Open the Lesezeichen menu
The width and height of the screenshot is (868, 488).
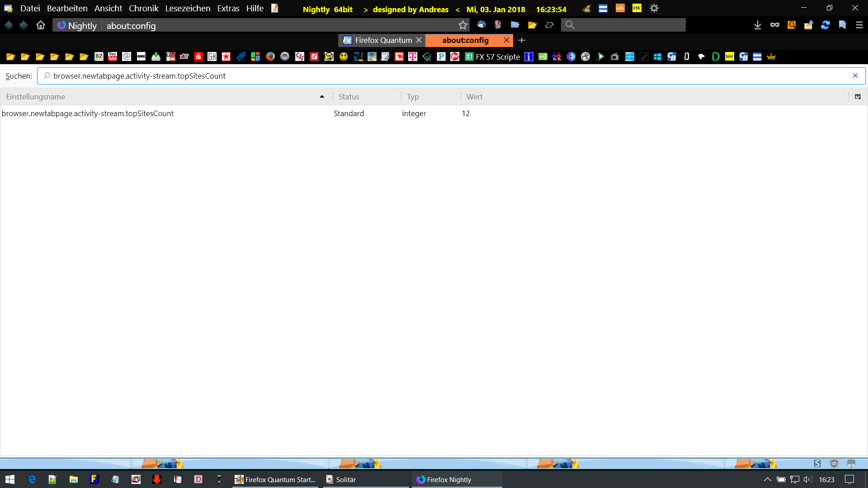(x=188, y=9)
